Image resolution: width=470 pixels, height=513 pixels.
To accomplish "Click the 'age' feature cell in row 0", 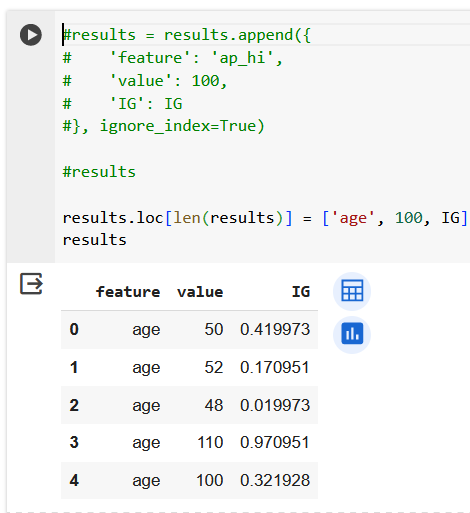I will tap(146, 330).
